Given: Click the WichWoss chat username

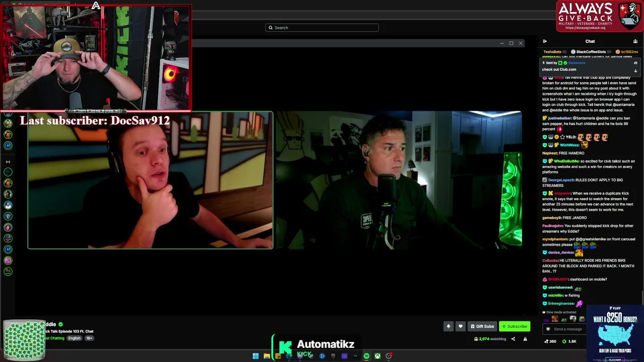Looking at the screenshot, I should click(570, 145).
